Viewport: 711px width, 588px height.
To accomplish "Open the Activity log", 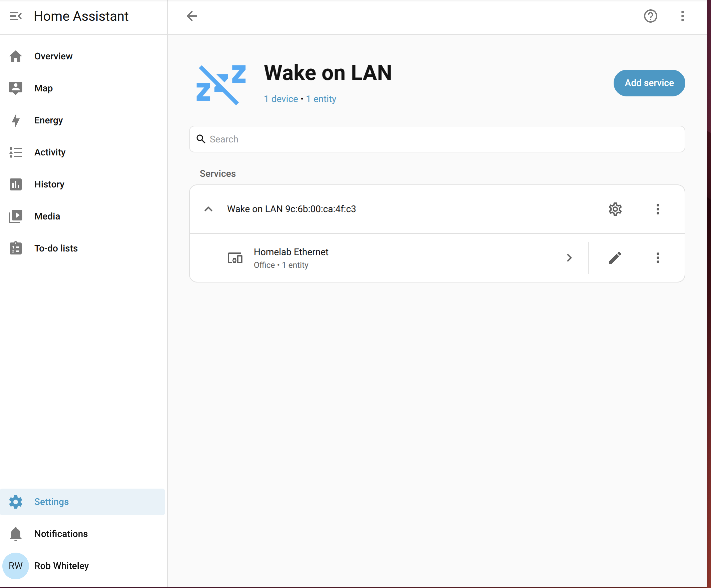I will 82,152.
